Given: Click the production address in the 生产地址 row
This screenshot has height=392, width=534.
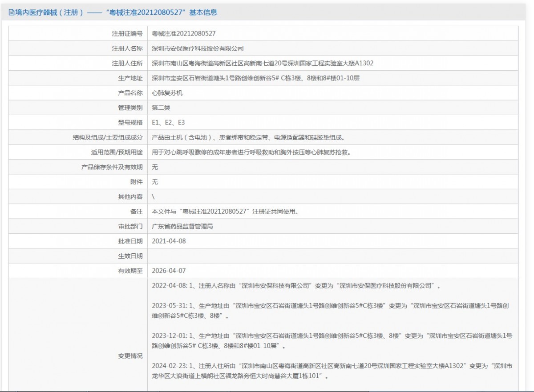Looking at the screenshot, I should point(255,78).
